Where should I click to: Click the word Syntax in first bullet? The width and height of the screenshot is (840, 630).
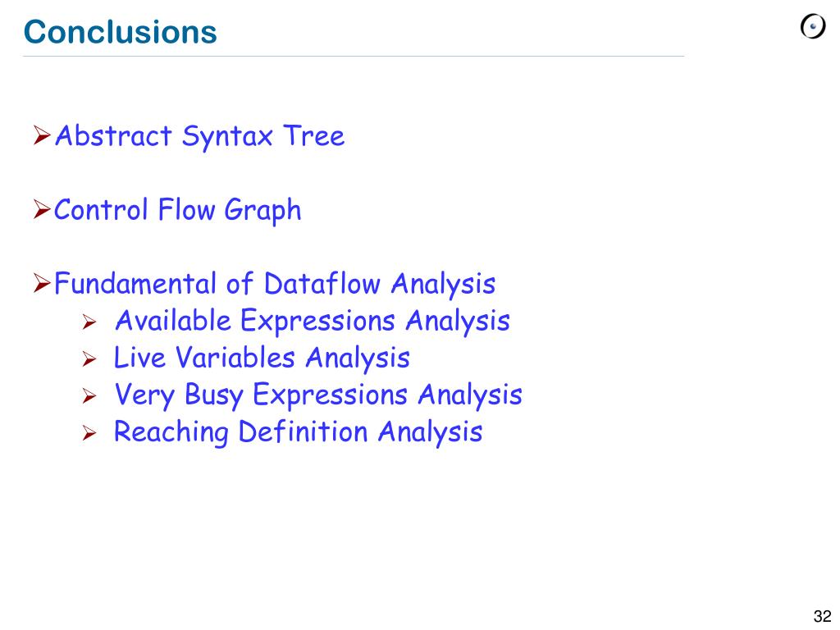click(x=227, y=136)
